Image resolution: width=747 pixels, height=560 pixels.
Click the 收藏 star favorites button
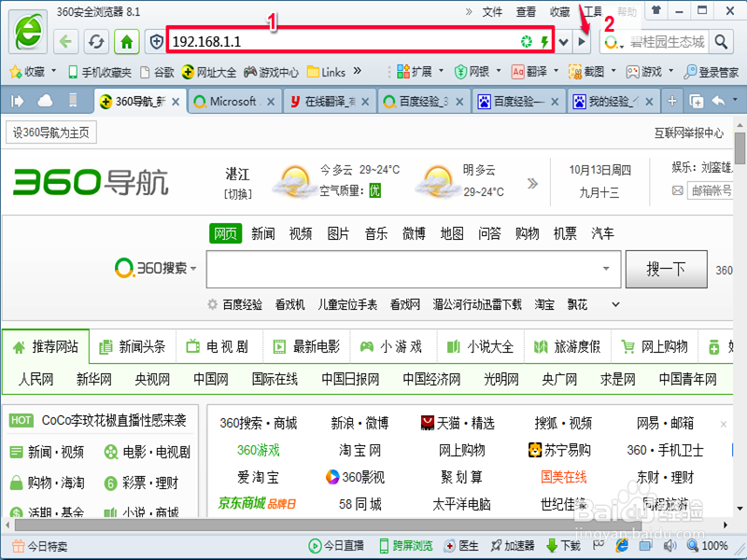coord(28,72)
